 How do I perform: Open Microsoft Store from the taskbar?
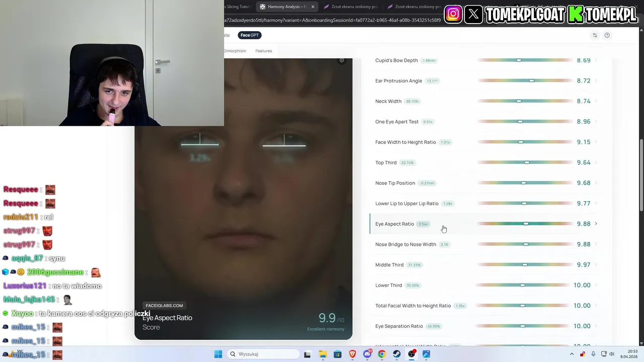click(338, 354)
